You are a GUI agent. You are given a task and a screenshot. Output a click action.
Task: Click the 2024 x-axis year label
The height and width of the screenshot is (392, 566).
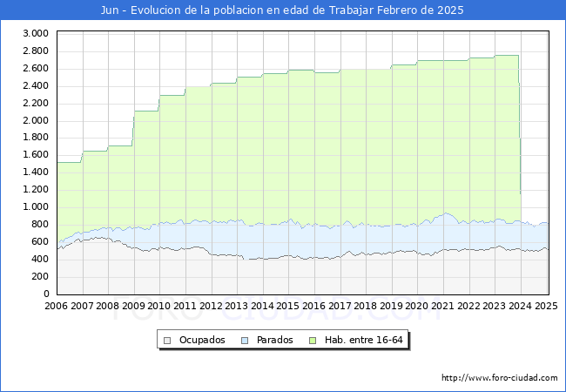tap(520, 306)
